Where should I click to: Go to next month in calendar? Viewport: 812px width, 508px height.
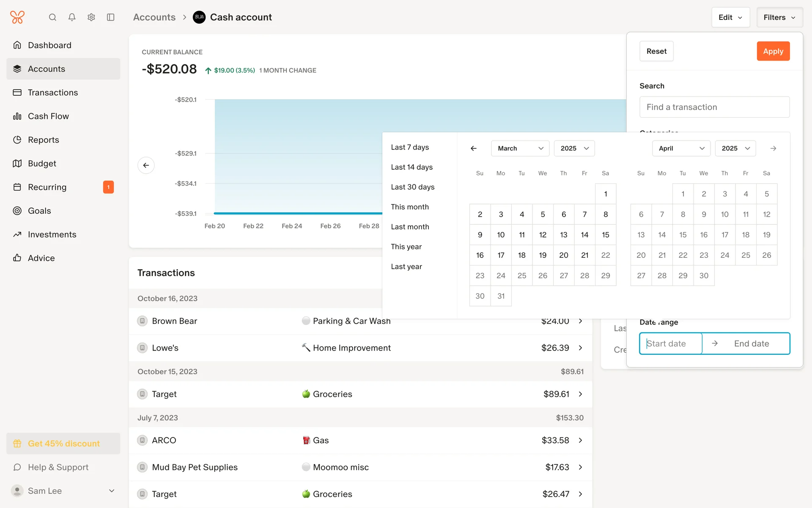tap(773, 148)
